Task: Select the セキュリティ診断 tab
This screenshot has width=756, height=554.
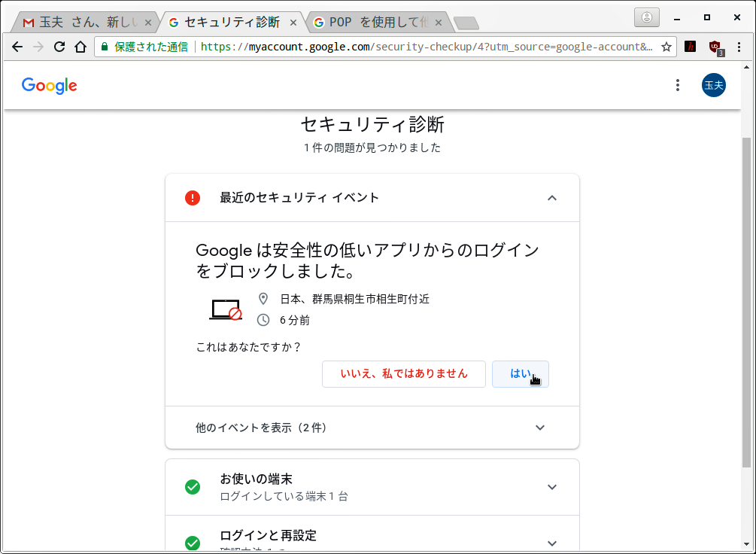Action: pos(232,23)
